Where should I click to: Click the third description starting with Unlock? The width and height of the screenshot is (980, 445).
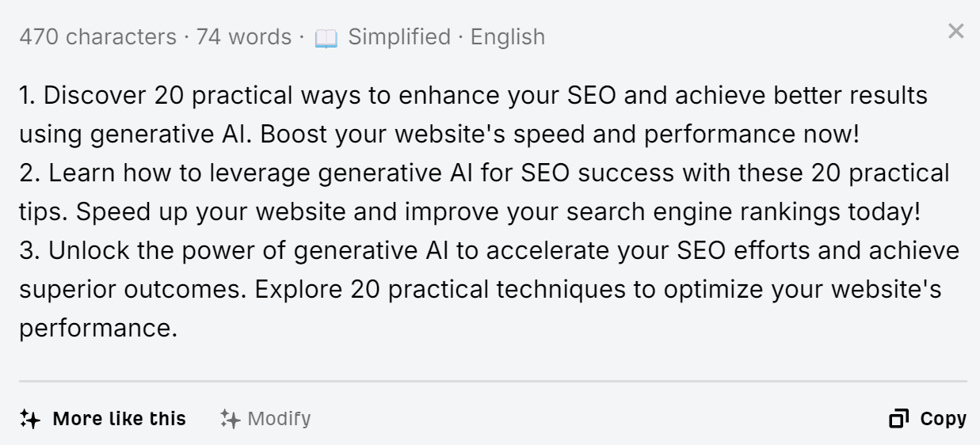coord(489,250)
